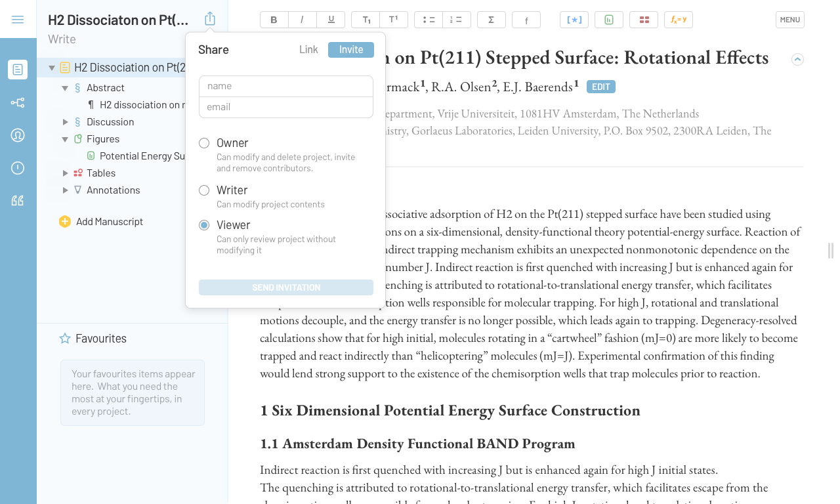Focus the name input field
Image resolution: width=840 pixels, height=504 pixels.
286,86
